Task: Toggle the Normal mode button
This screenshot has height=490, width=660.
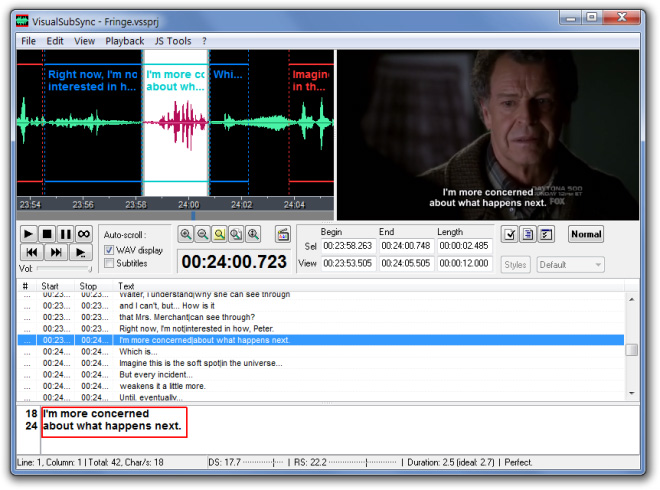Action: pyautogui.click(x=586, y=234)
